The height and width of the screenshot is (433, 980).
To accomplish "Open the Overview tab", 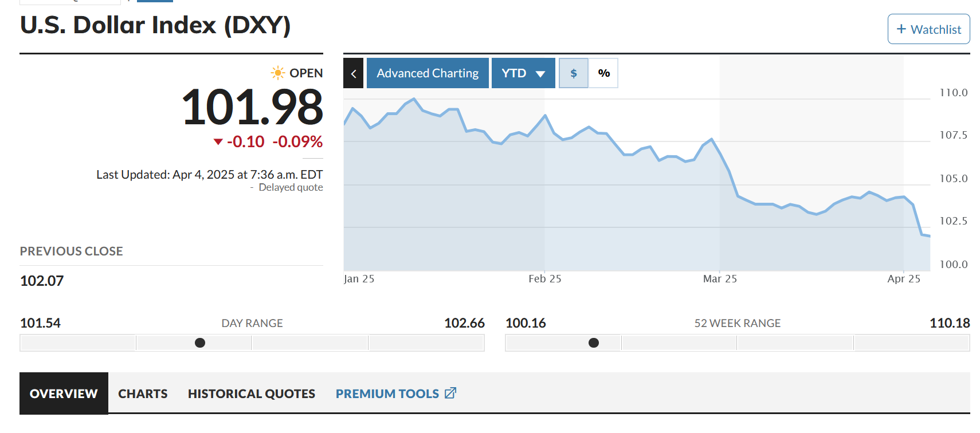I will [x=64, y=393].
